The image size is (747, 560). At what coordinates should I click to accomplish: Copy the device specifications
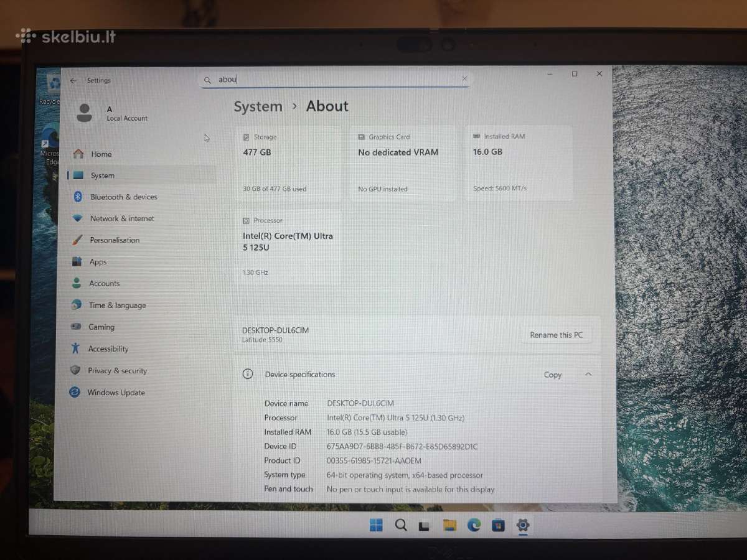[x=553, y=375]
